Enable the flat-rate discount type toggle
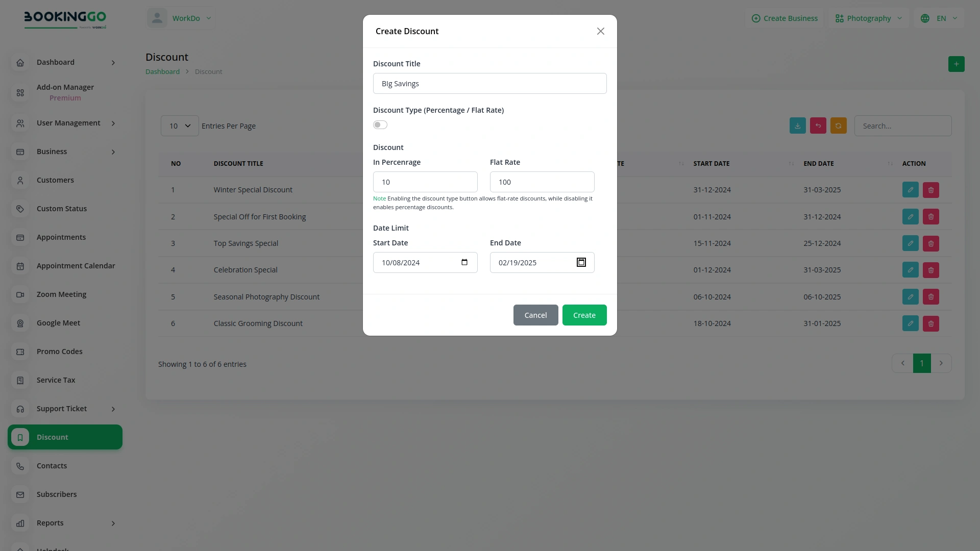 [380, 124]
